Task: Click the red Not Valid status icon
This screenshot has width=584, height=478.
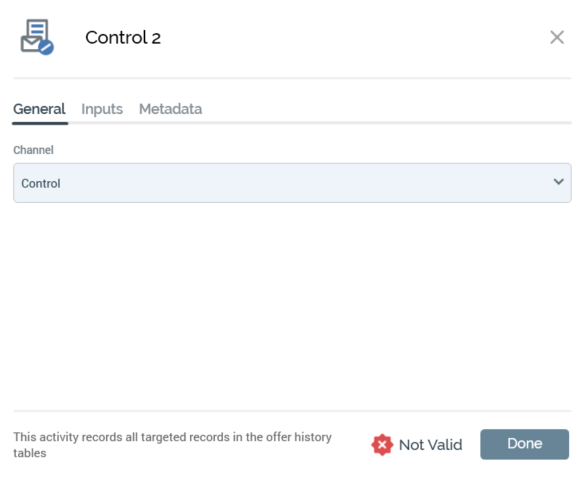Action: 382,444
